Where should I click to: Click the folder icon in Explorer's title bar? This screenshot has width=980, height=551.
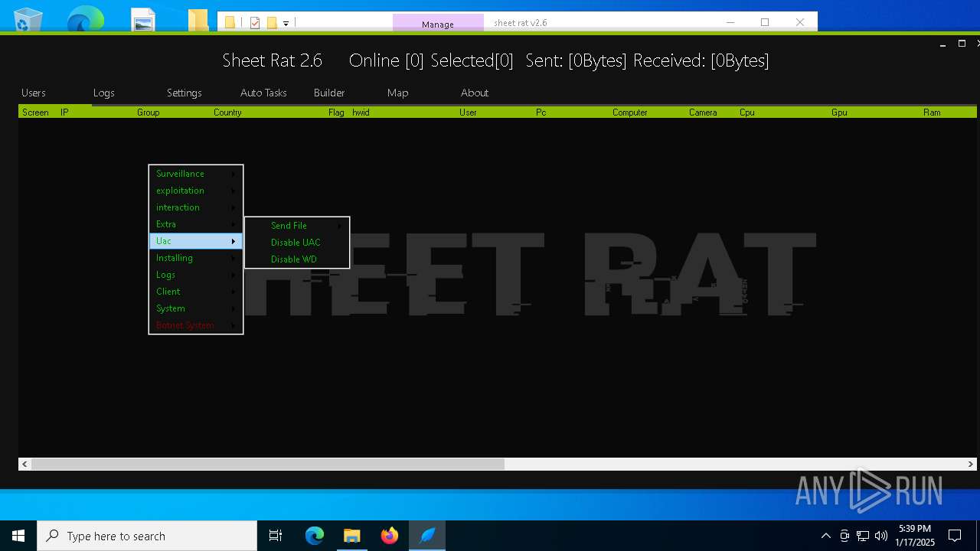[x=230, y=23]
